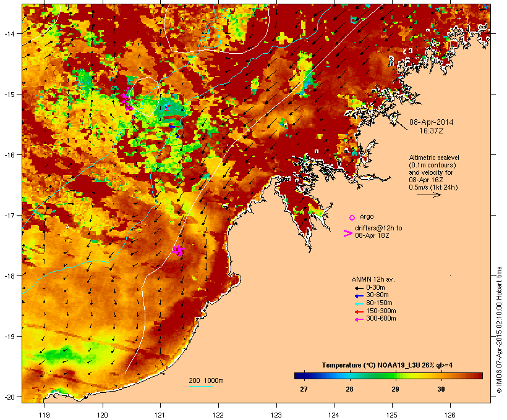
Task: Click the color bar value 29
Action: [395, 389]
